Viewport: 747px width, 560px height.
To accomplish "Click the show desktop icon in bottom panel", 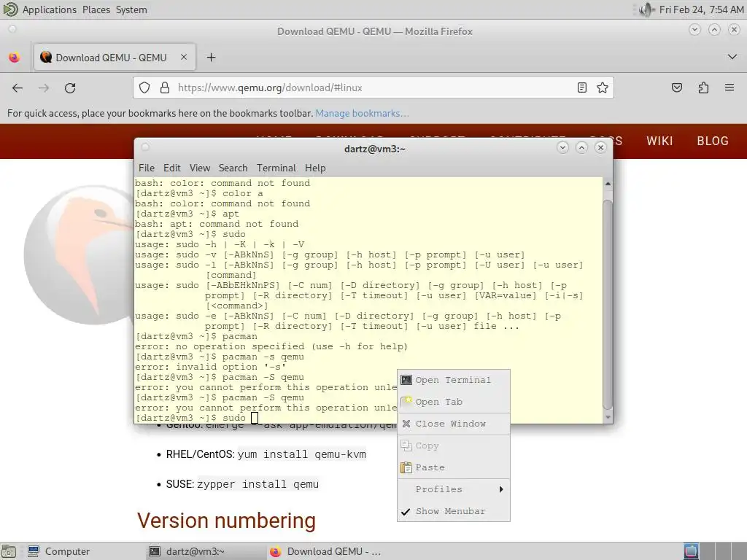I will click(9, 551).
